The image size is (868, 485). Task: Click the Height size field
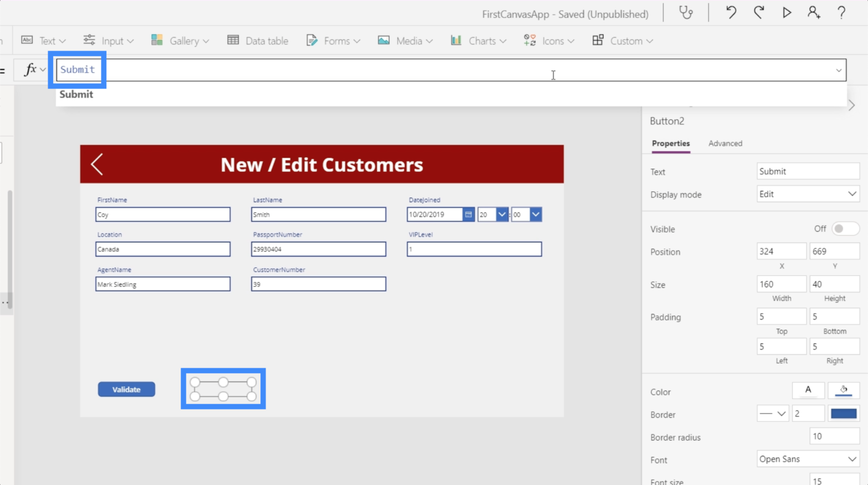(834, 284)
